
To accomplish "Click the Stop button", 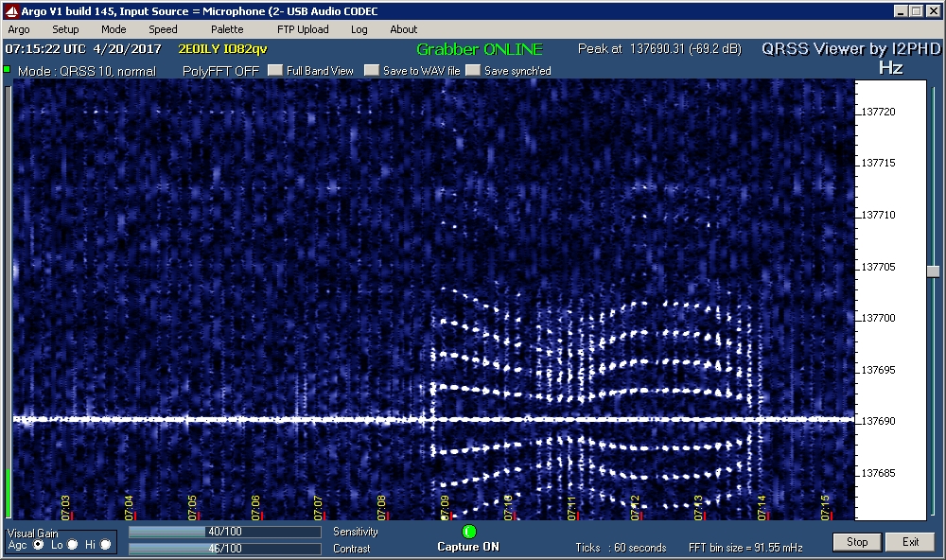I will pos(857,542).
